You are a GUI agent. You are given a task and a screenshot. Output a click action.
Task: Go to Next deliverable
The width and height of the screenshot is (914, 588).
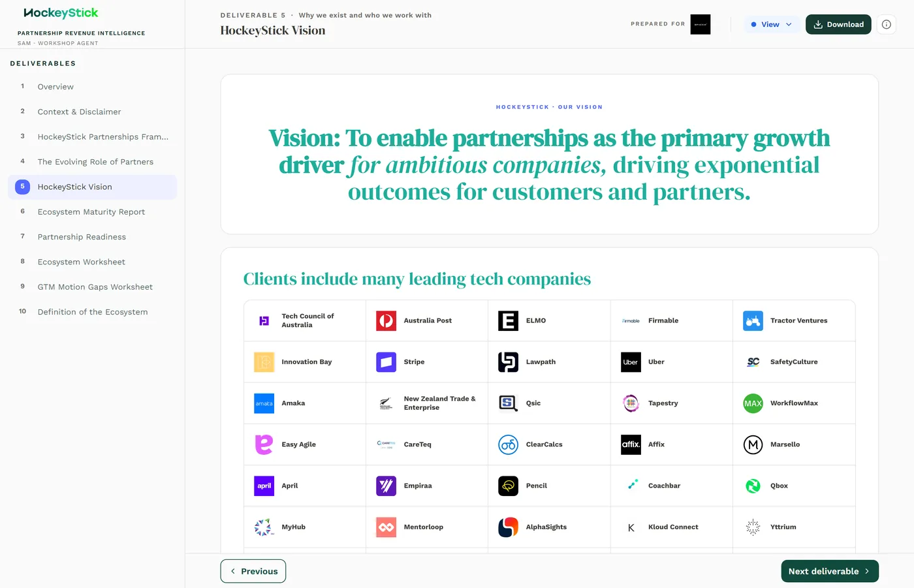pyautogui.click(x=830, y=571)
